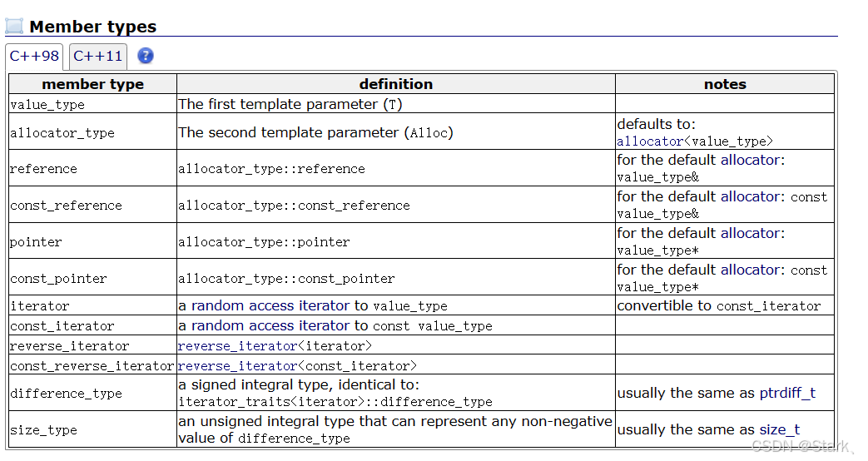Open reverse_iterator link for reverse_iterator<iterator>

[237, 346]
